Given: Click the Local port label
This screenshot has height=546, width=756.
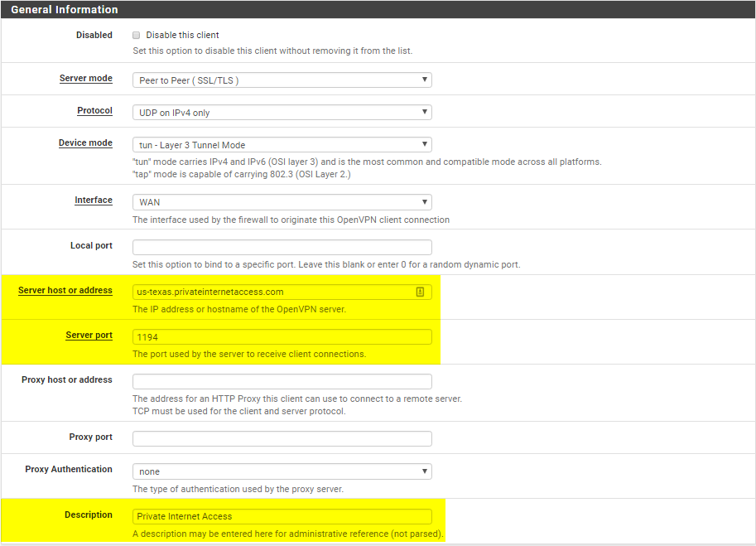Looking at the screenshot, I should tap(91, 245).
